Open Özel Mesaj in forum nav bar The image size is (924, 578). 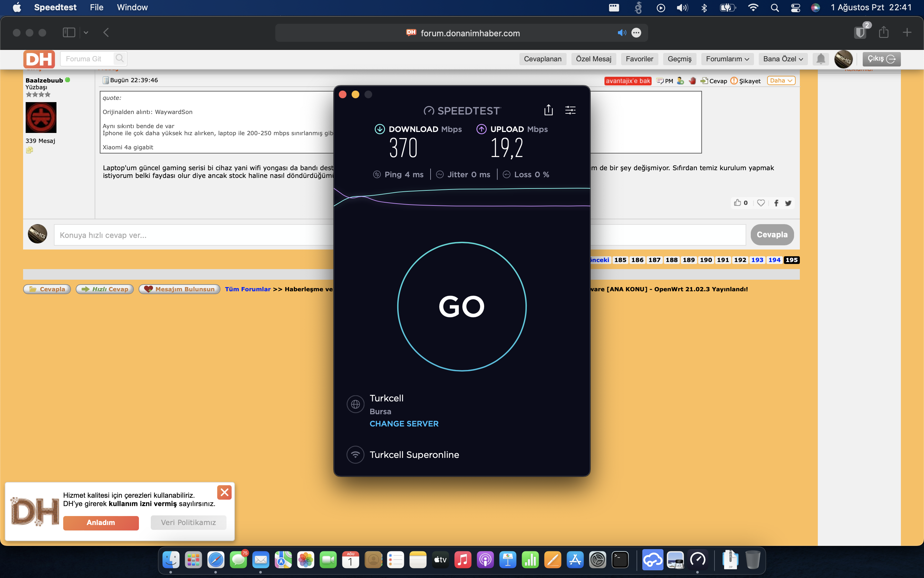click(593, 59)
